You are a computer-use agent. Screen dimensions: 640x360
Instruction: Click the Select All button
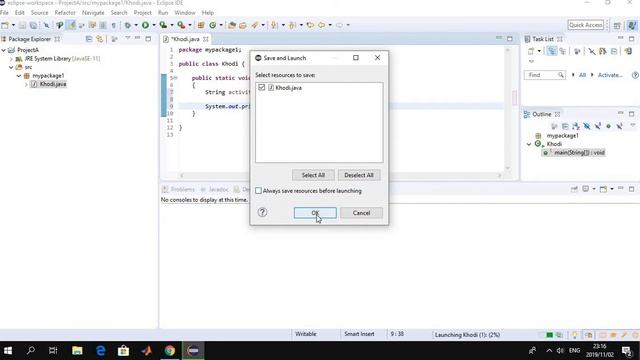point(313,175)
